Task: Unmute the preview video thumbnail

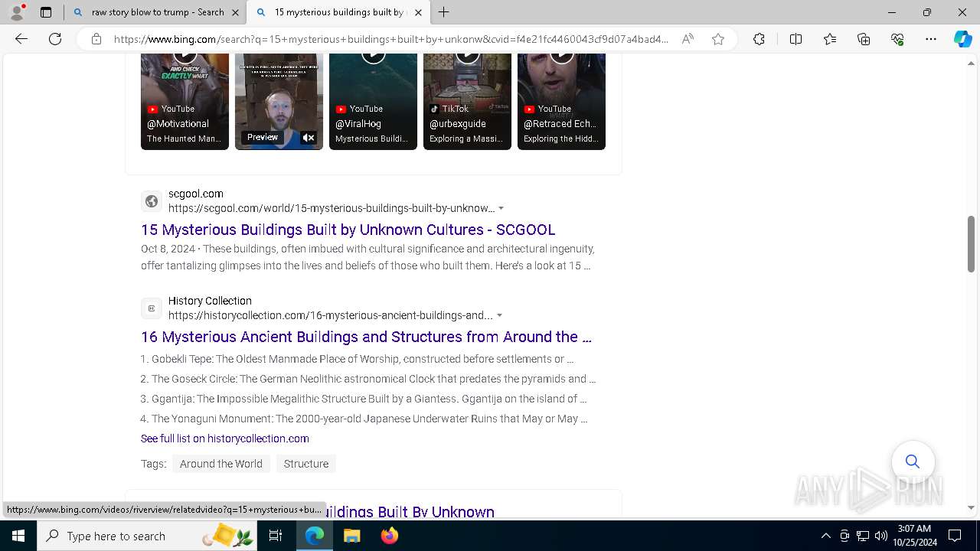Action: [x=309, y=138]
